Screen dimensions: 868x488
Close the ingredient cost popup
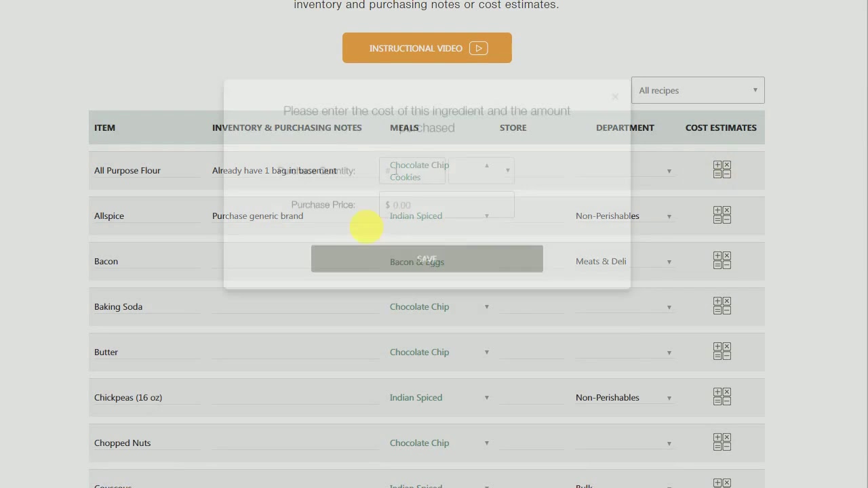click(615, 97)
